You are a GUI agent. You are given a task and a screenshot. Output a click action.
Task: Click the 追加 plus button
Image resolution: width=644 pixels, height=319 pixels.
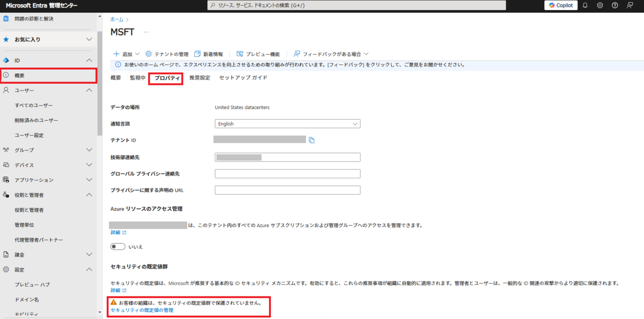(123, 54)
